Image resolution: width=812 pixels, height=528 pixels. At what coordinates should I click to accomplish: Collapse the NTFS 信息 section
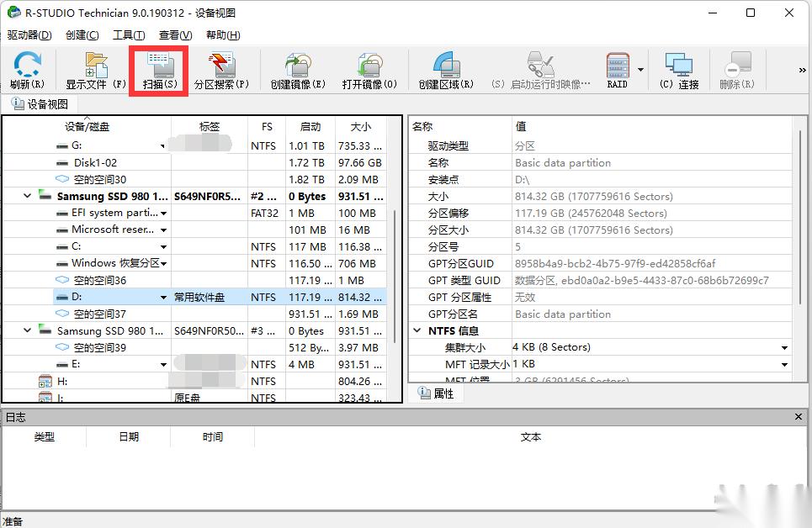pyautogui.click(x=417, y=330)
